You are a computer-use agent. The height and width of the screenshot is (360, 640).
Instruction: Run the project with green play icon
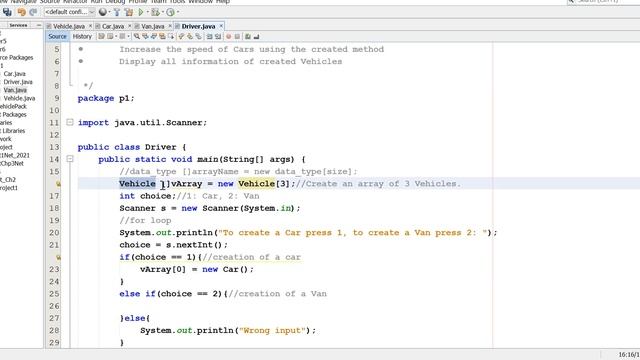pos(141,12)
